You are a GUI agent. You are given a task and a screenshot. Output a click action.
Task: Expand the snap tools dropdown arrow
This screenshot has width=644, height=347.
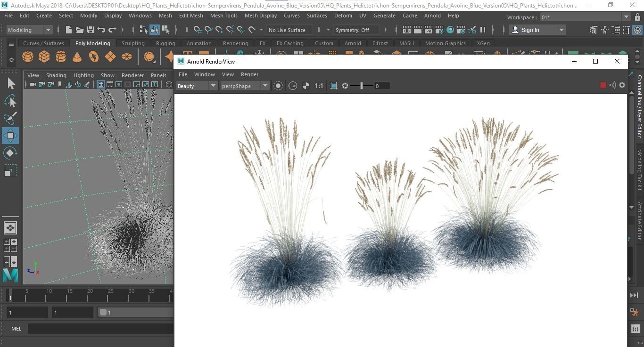tap(262, 30)
